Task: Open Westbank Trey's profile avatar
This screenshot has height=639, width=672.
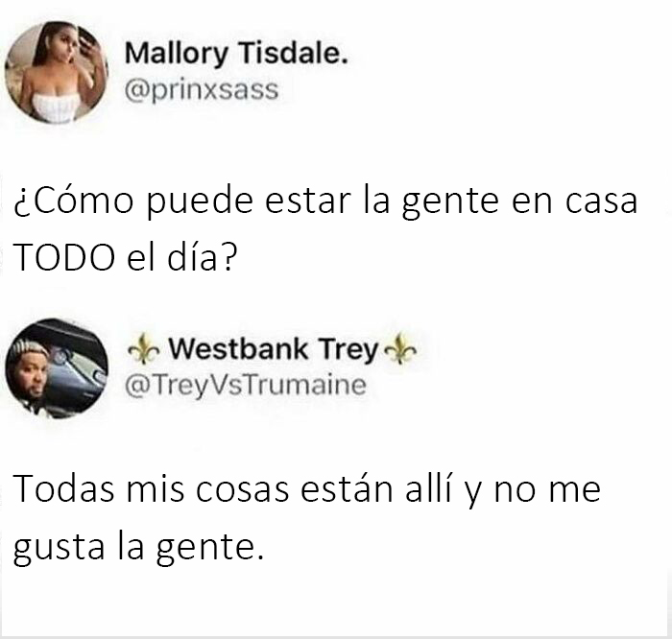Action: [57, 368]
